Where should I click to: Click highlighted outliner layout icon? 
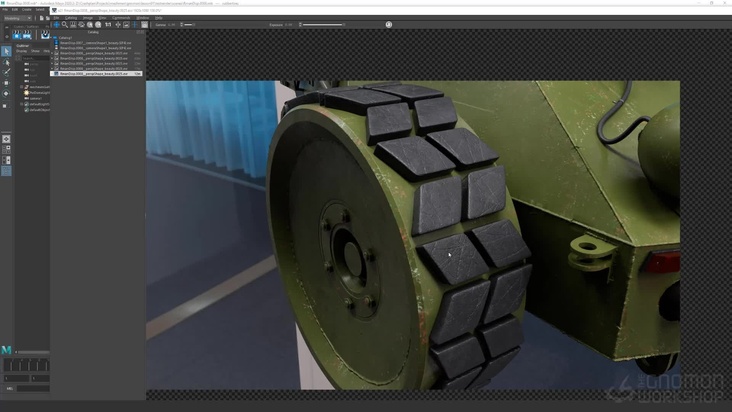[6, 171]
